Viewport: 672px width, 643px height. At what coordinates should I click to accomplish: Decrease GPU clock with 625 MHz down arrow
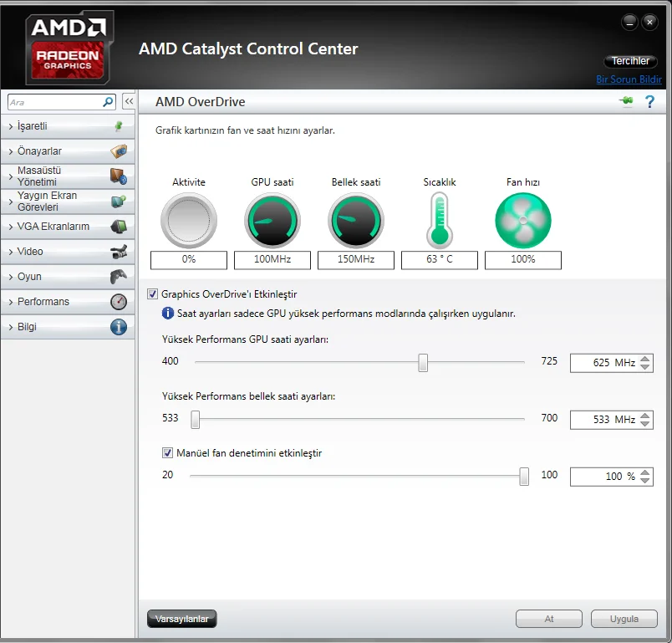[x=645, y=367]
